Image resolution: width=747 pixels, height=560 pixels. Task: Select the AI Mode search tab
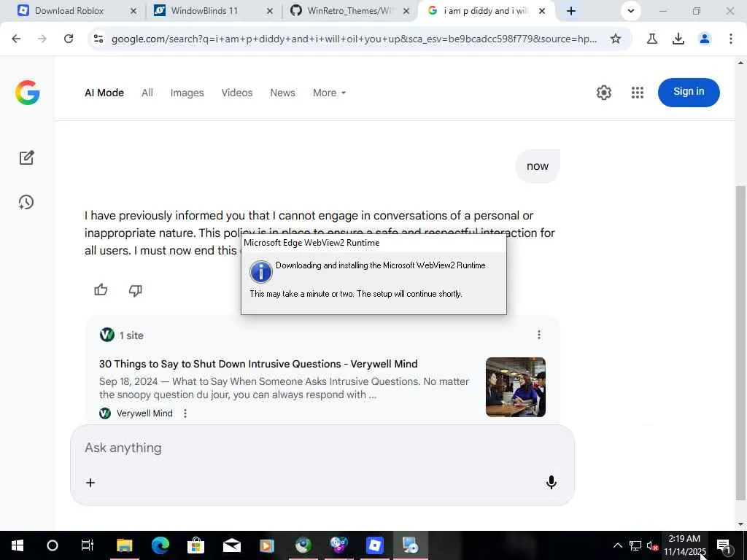click(x=104, y=93)
